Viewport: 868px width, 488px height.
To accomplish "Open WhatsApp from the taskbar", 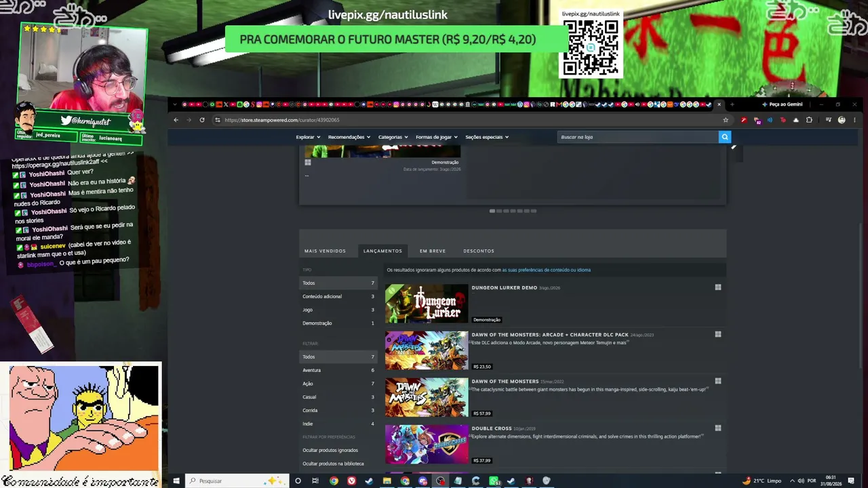I will [x=494, y=481].
